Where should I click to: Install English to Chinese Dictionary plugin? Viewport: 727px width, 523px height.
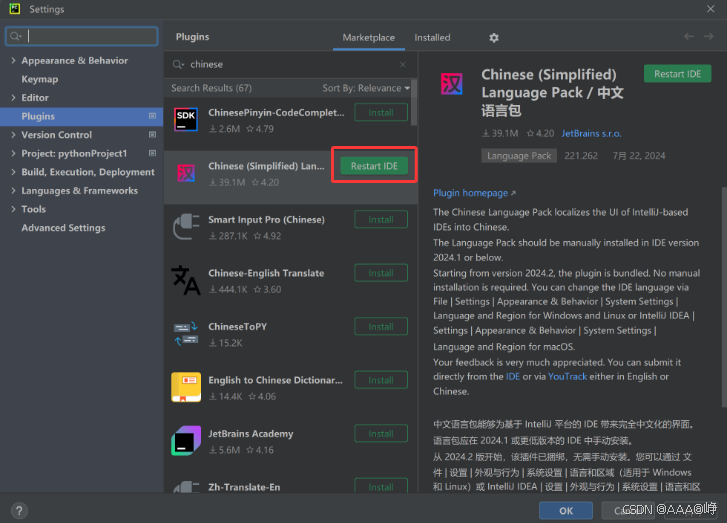click(x=381, y=380)
